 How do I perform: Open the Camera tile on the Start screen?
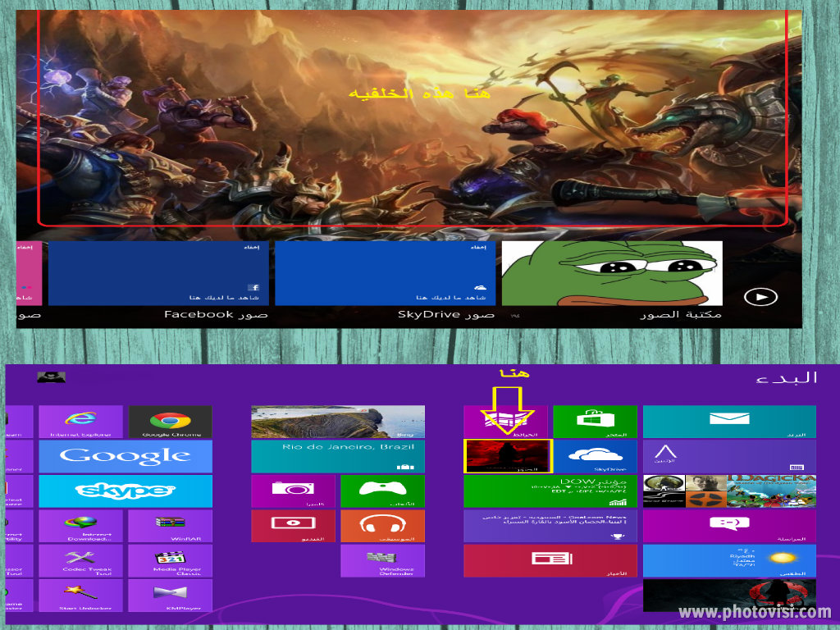pyautogui.click(x=293, y=491)
